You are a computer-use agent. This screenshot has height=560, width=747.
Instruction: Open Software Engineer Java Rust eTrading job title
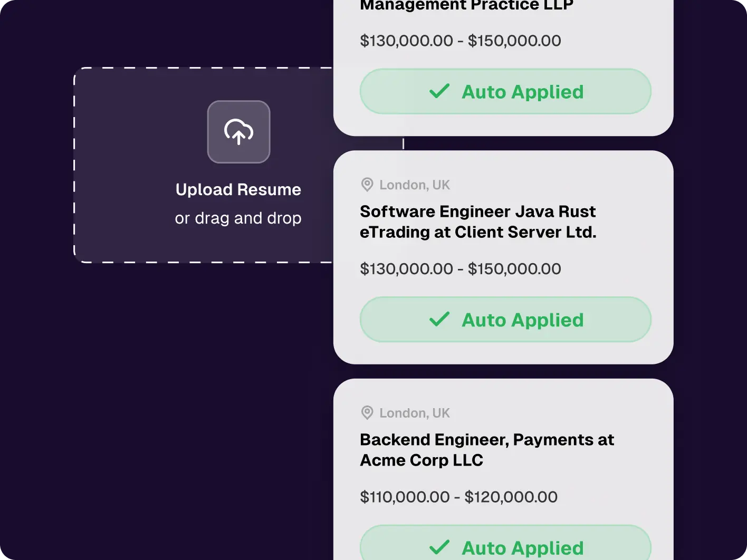[478, 222]
